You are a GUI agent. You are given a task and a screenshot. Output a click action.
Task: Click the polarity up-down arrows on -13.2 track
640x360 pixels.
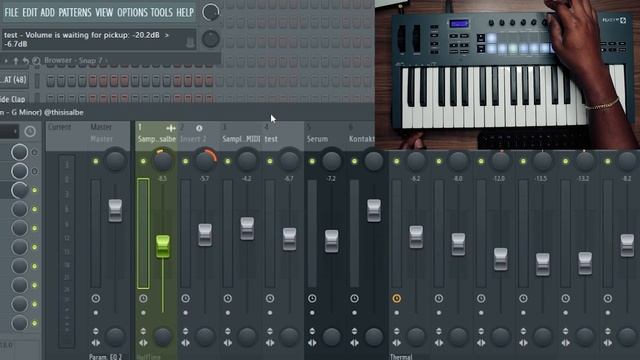(566, 331)
